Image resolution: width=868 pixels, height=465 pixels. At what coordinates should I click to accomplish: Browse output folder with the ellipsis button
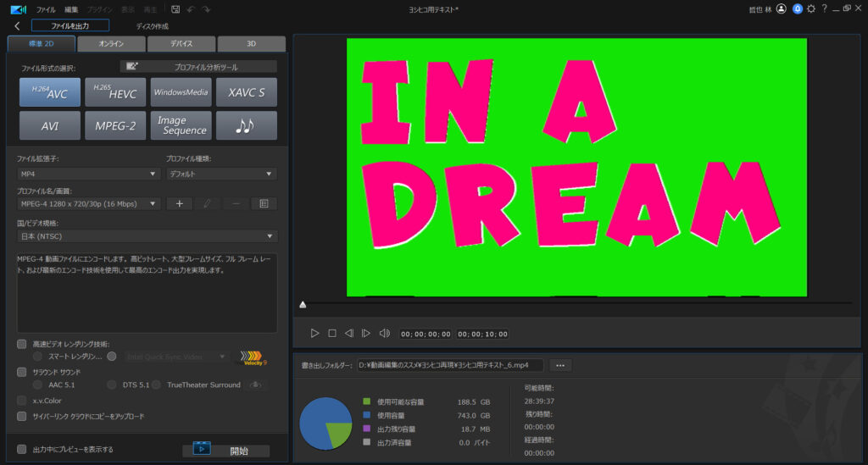pyautogui.click(x=560, y=365)
